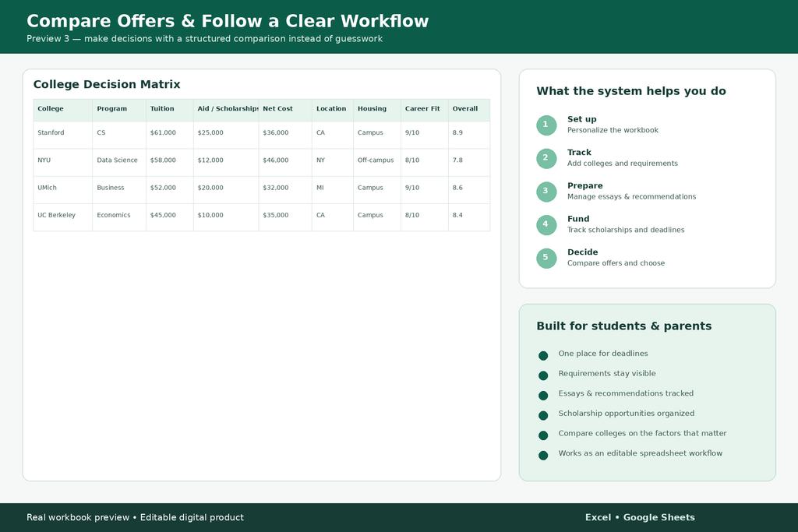Click bullet dot beside Compare colleges on the factors
The image size is (798, 532).
tap(543, 435)
